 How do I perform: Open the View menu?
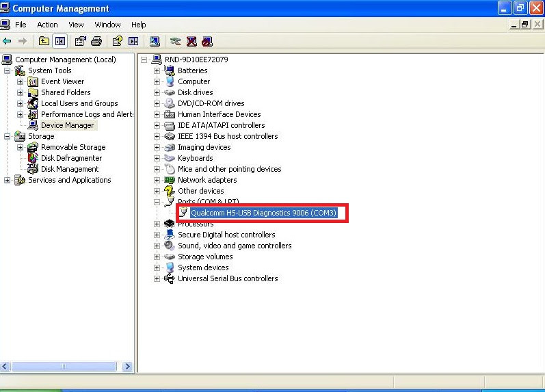point(76,25)
